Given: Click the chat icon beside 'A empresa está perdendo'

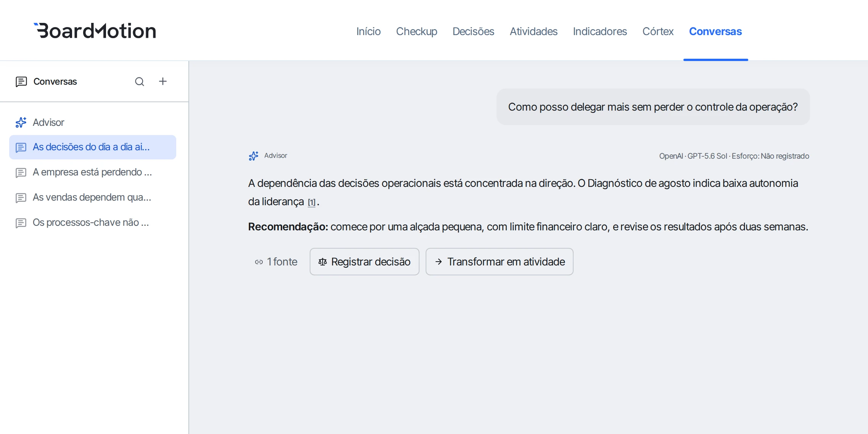Looking at the screenshot, I should pos(21,172).
